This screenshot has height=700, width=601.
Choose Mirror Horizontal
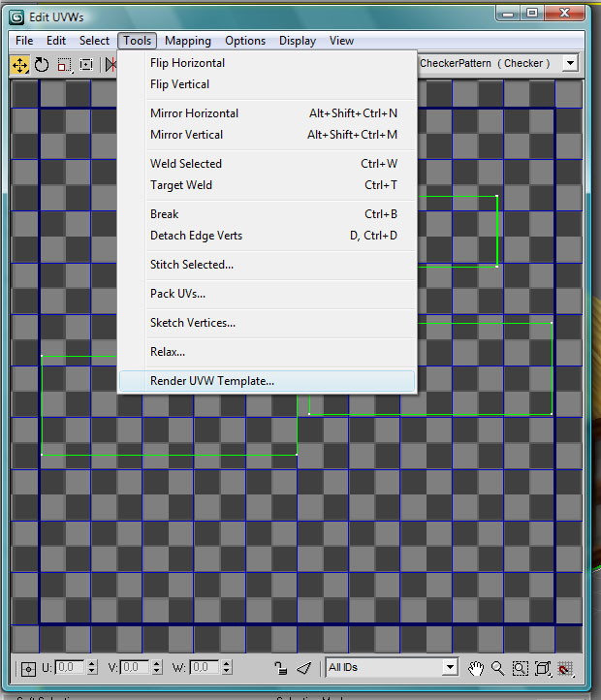pyautogui.click(x=267, y=113)
